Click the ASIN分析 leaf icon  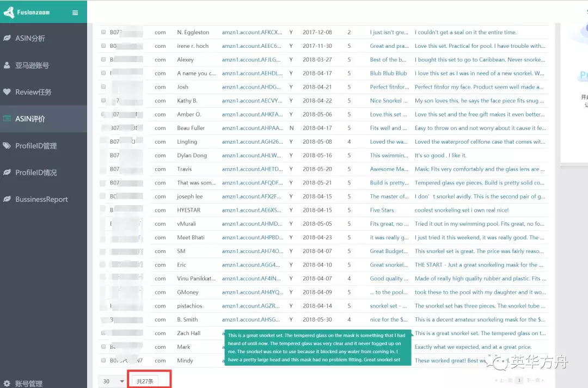point(7,38)
